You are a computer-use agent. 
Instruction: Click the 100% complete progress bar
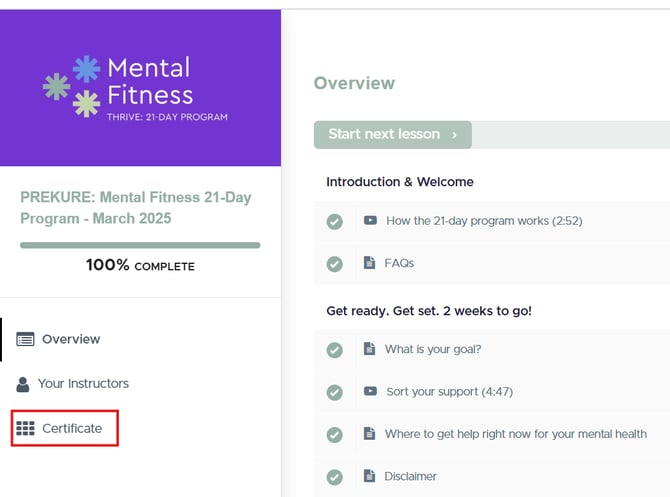click(140, 245)
